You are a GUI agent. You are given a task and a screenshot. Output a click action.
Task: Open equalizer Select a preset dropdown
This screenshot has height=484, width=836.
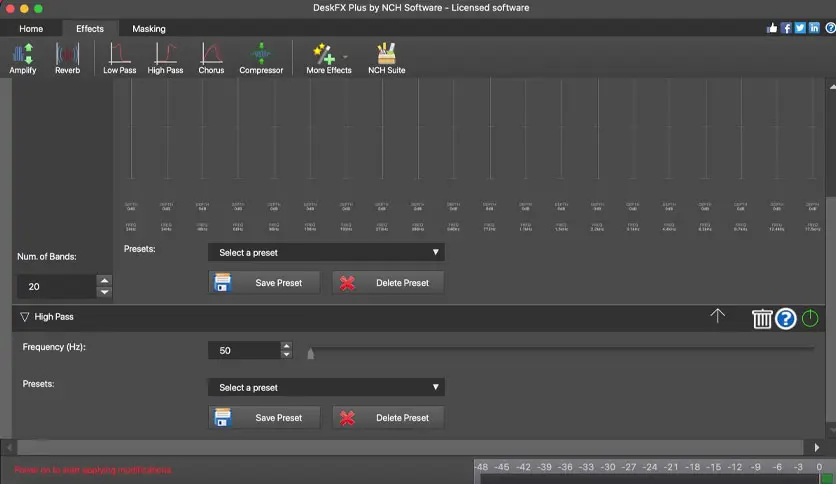(326, 252)
